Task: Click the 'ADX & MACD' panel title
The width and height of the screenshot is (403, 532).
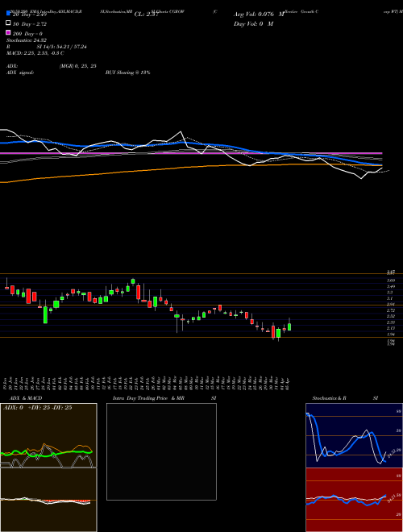Action: pyautogui.click(x=26, y=398)
